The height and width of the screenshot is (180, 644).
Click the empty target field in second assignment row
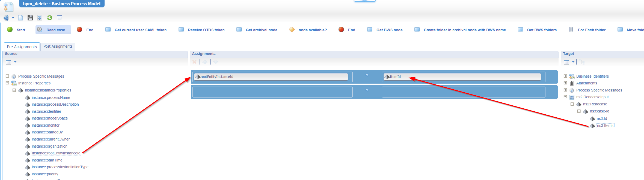(x=464, y=92)
